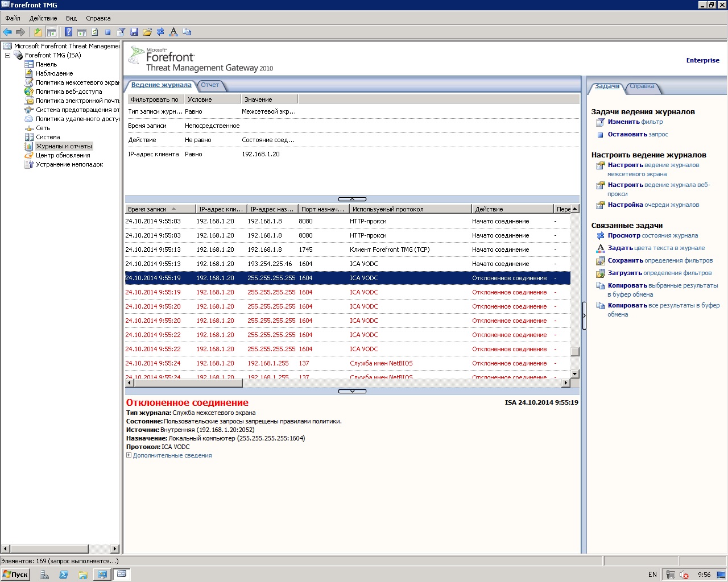Click Настроить ведение журнала веб-прокси link
The height and width of the screenshot is (582, 728).
[659, 189]
